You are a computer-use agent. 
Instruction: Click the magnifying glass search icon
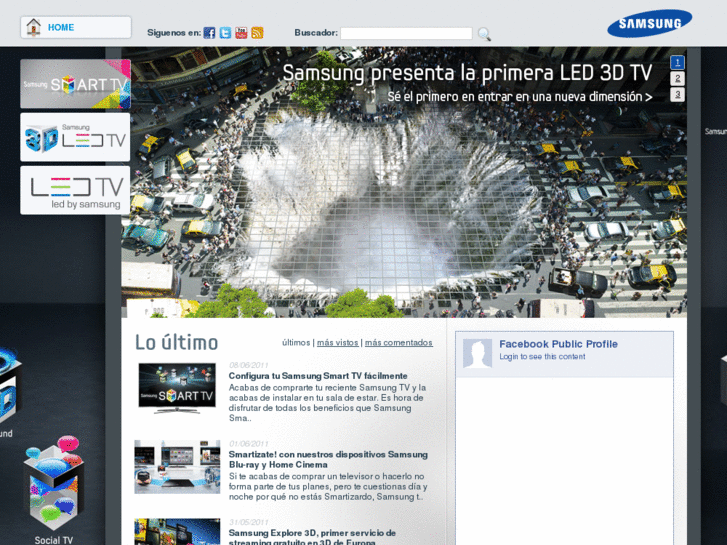[484, 34]
